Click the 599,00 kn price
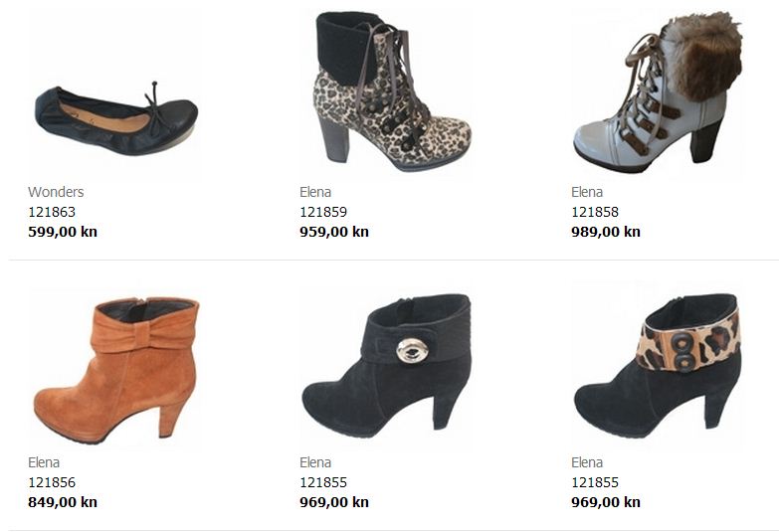The height and width of the screenshot is (532, 779). pos(63,232)
